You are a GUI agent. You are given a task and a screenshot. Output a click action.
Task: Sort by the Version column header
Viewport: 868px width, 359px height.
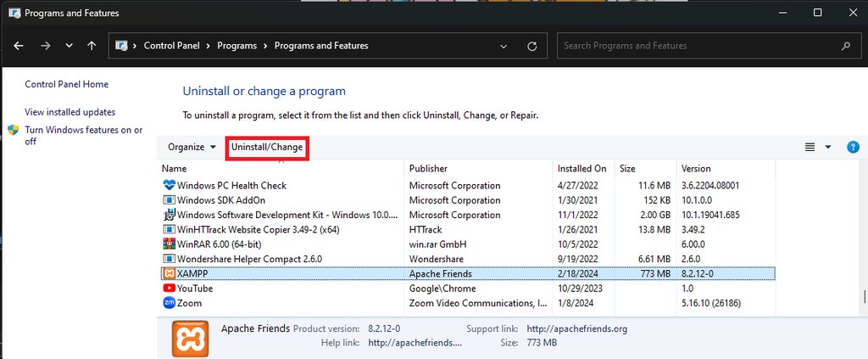click(696, 168)
